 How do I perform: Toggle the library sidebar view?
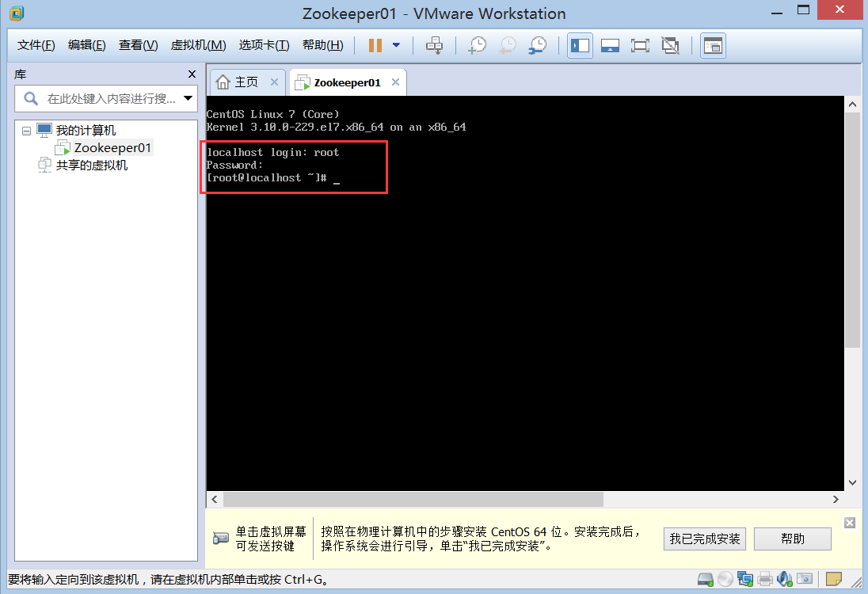click(x=581, y=45)
